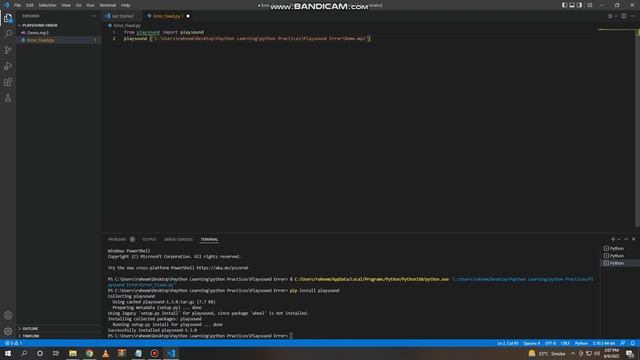Screen dimensions: 640x360
Task: Open VLC media player from taskbar
Action: tap(106, 353)
